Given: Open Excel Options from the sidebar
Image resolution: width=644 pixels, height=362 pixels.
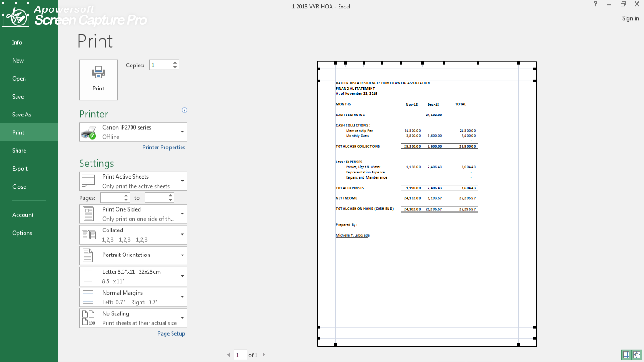Looking at the screenshot, I should click(22, 233).
